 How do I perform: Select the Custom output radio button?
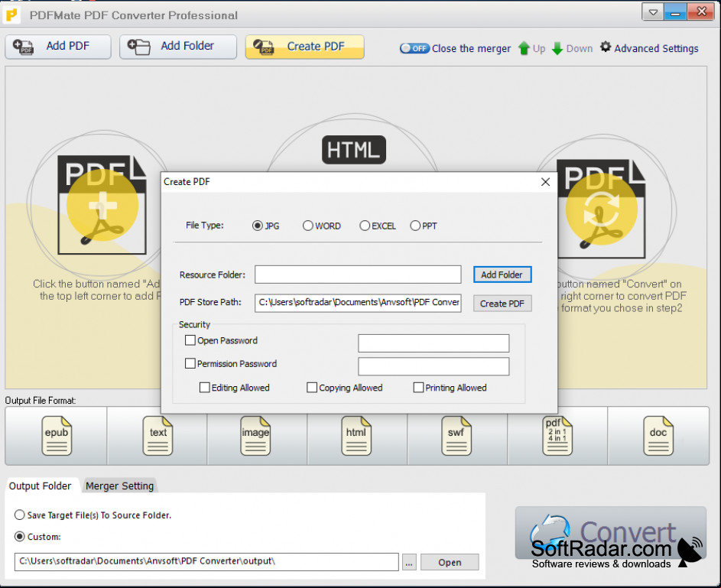[x=19, y=537]
